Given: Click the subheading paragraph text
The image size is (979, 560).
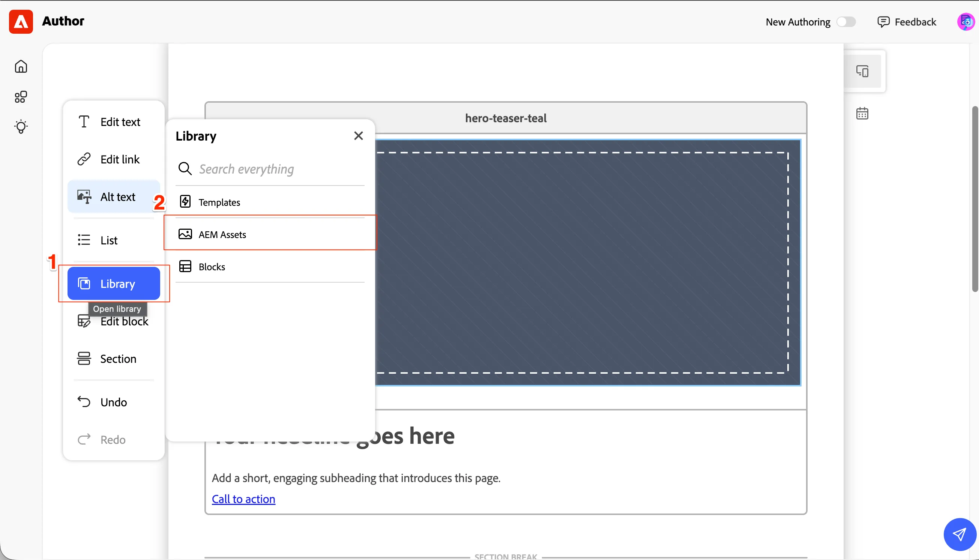Looking at the screenshot, I should (356, 478).
